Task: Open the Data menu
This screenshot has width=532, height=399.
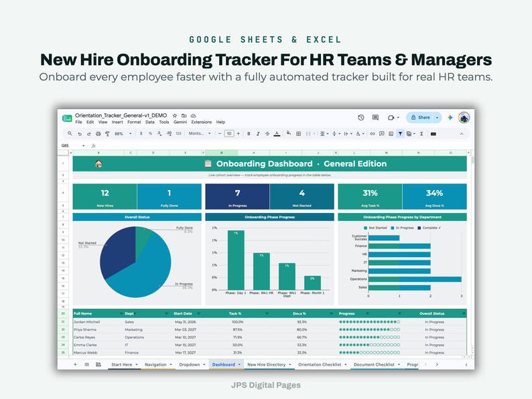Action: click(x=150, y=122)
